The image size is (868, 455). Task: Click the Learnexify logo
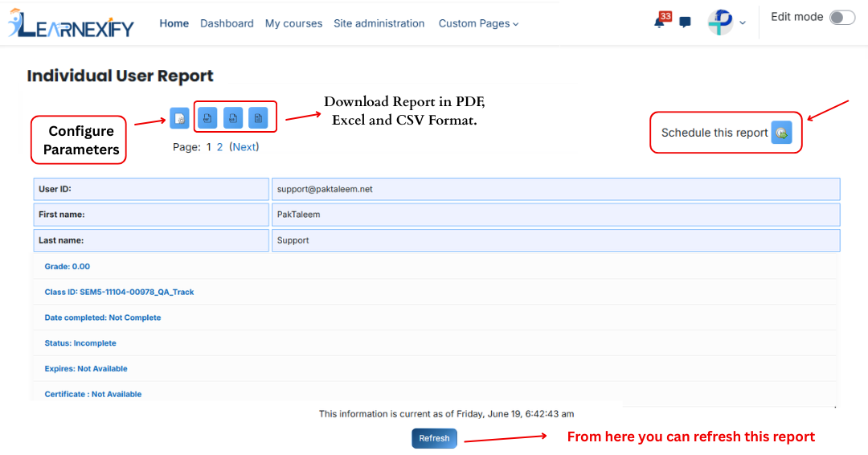[71, 23]
